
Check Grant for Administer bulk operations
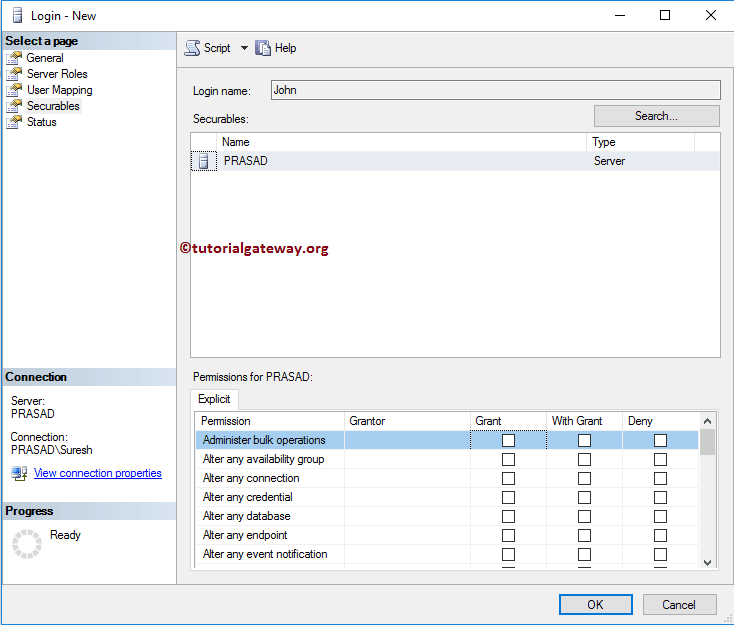tap(508, 441)
